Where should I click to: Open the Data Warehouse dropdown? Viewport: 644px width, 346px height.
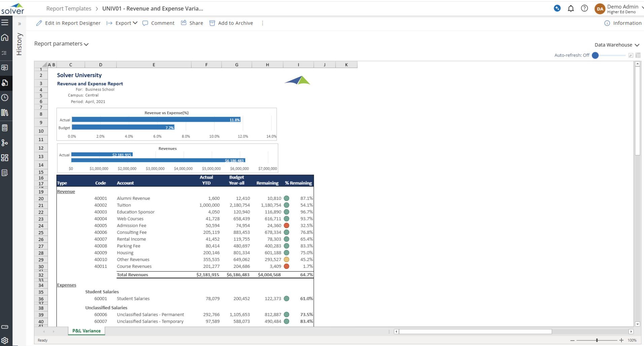click(616, 45)
